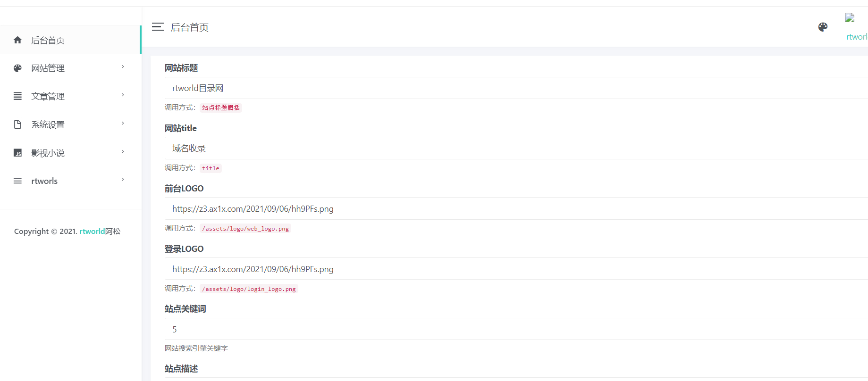The height and width of the screenshot is (381, 868).
Task: Expand the 影视小说 submenu chevron
Action: pos(123,152)
